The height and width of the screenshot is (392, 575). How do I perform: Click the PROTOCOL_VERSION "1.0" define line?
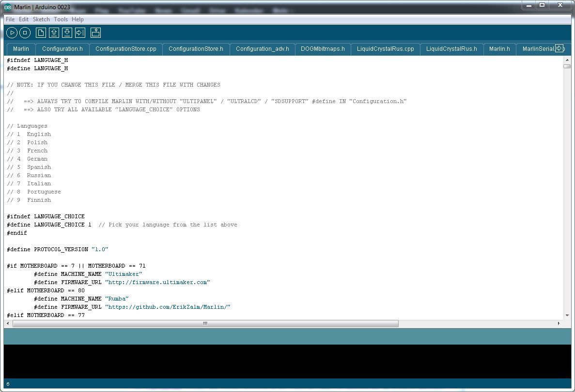(x=58, y=250)
